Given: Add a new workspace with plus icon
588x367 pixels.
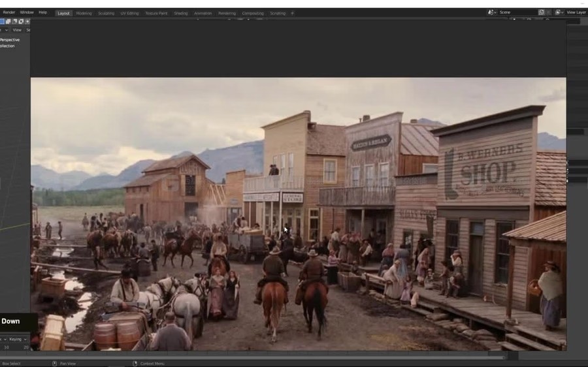Looking at the screenshot, I should (x=293, y=13).
